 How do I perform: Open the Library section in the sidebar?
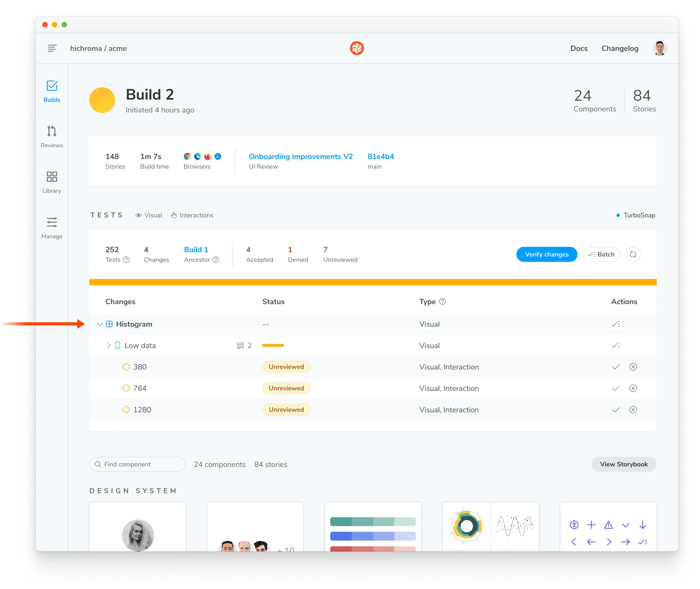[52, 182]
